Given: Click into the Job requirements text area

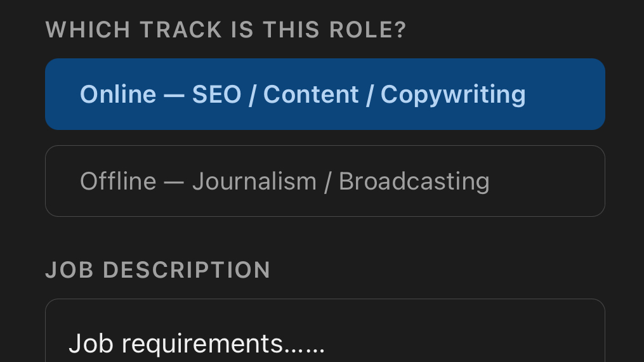Looking at the screenshot, I should coord(325,331).
